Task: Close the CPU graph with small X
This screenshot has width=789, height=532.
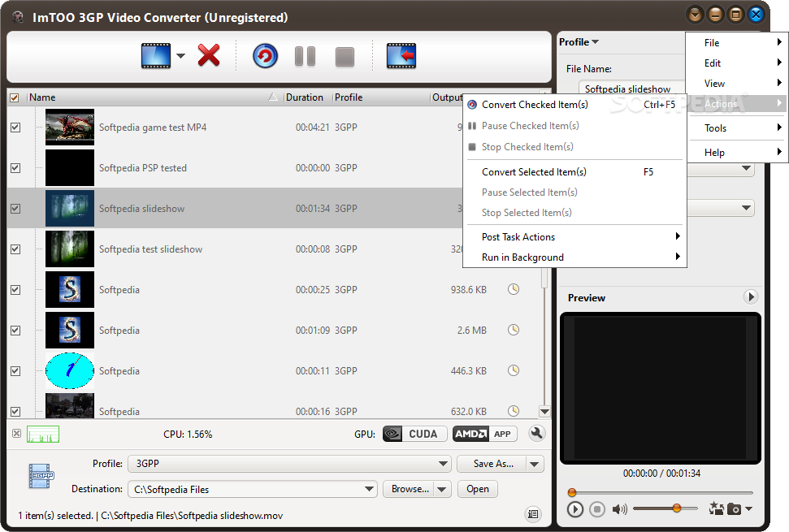Action: tap(16, 434)
